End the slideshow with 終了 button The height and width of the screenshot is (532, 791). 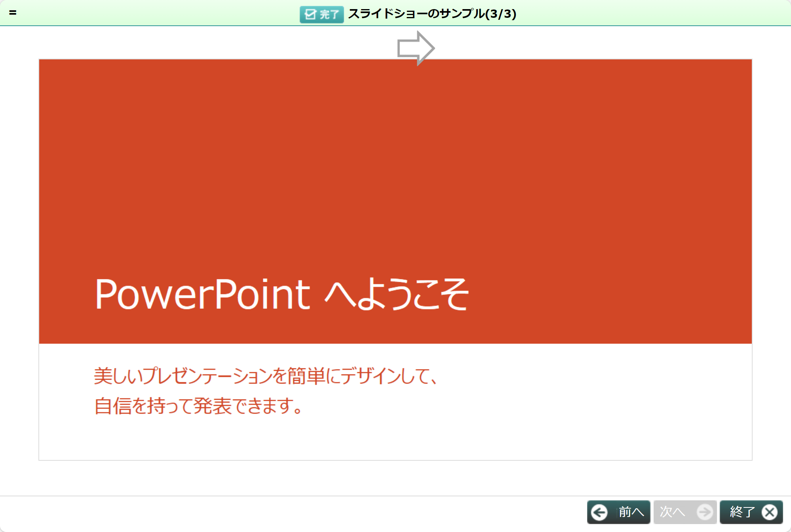(751, 512)
